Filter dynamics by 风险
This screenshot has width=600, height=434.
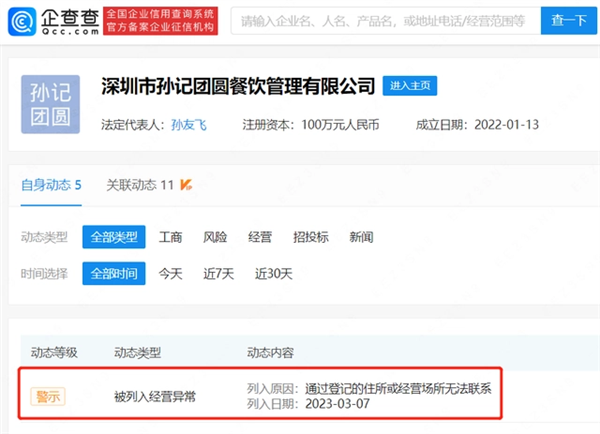(215, 237)
